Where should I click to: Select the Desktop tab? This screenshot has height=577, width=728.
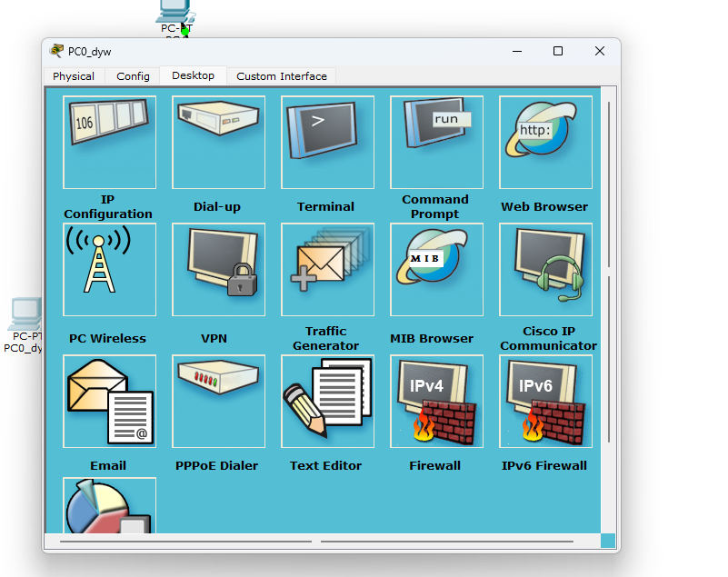[x=194, y=75]
